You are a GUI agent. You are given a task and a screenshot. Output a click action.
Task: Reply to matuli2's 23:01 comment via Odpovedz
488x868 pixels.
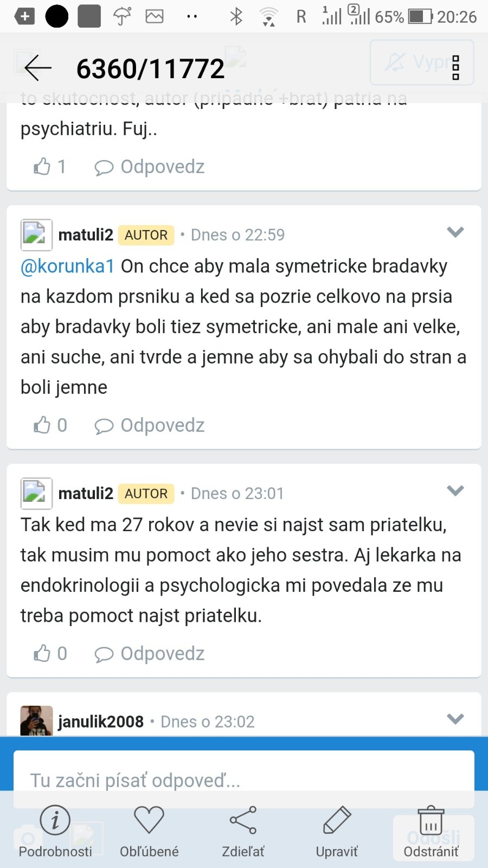tap(150, 654)
